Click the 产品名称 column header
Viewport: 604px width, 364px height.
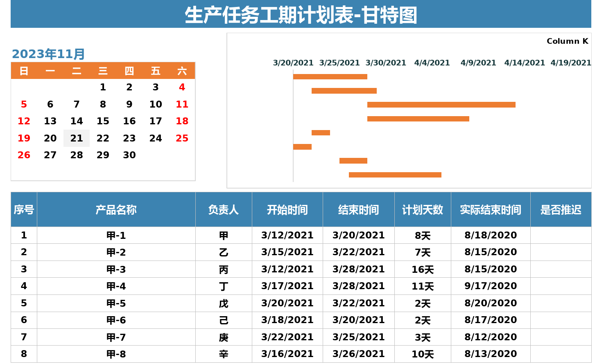point(116,209)
